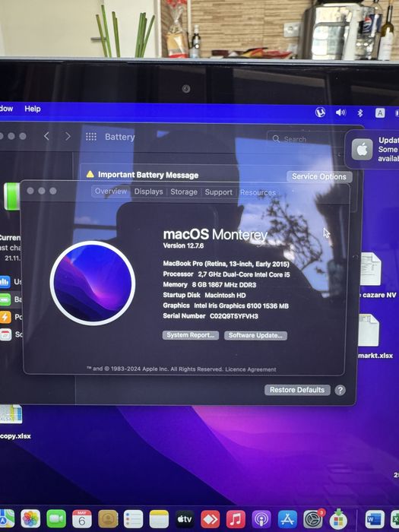Select Power Adapter in Battery sidebar
399x532 pixels.
[11, 317]
